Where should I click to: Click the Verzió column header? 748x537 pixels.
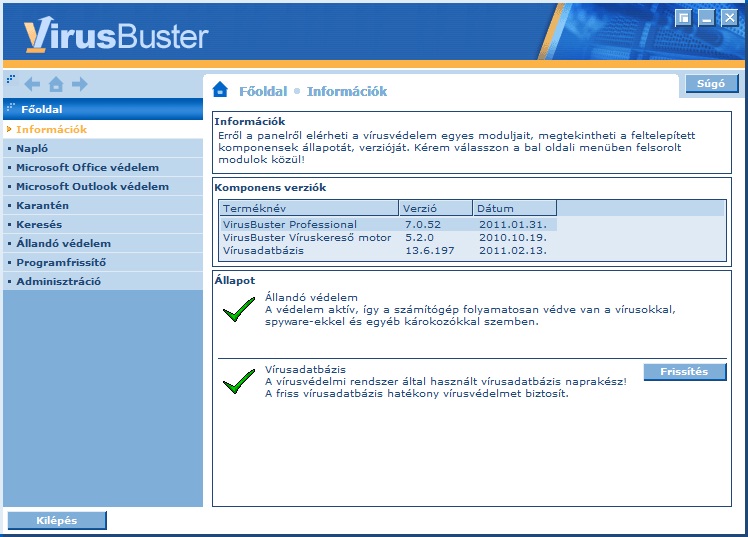click(436, 208)
